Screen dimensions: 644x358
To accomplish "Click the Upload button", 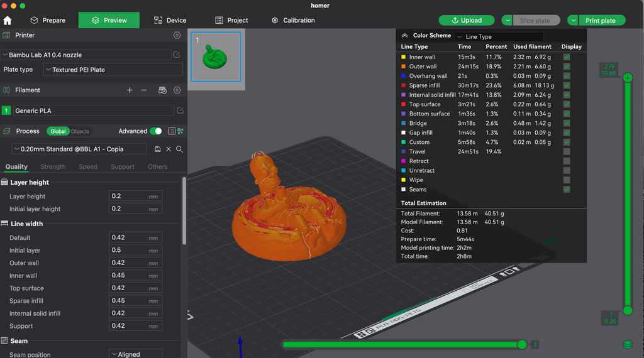I will (467, 21).
